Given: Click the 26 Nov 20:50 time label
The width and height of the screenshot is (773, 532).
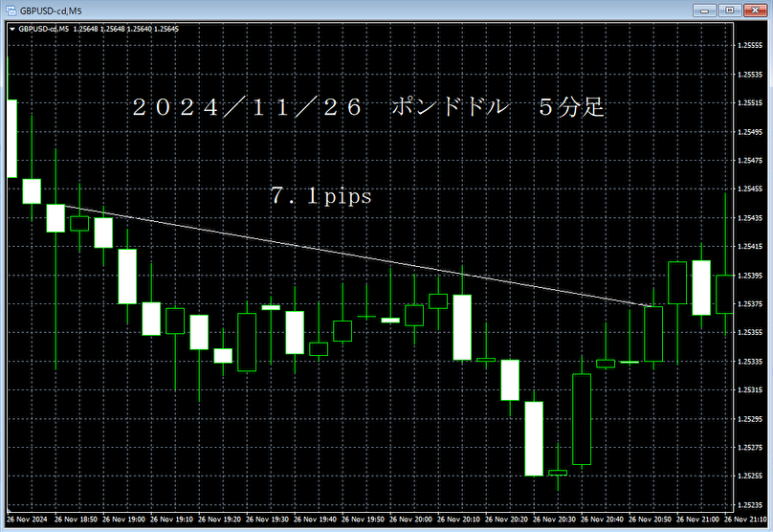Looking at the screenshot, I should [650, 520].
